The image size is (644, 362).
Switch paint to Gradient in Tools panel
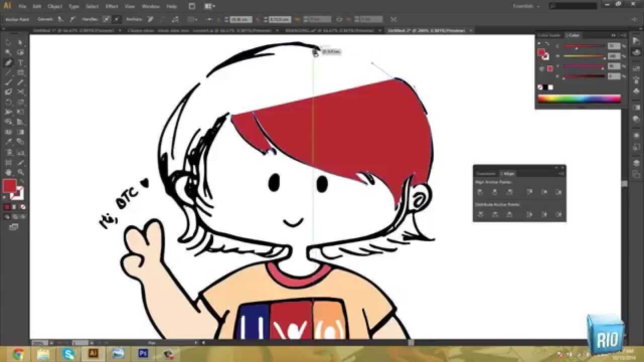[x=15, y=207]
